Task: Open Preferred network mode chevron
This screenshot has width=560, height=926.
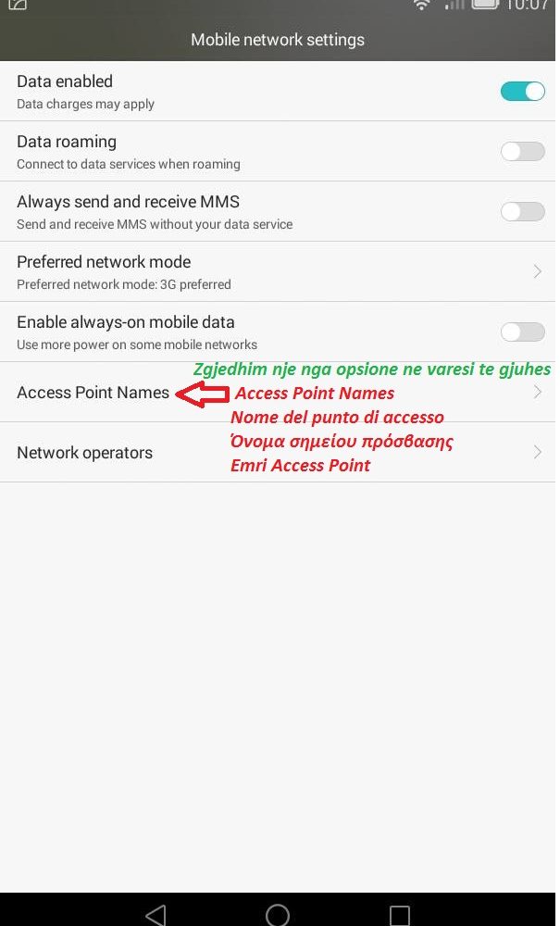Action: pos(538,271)
